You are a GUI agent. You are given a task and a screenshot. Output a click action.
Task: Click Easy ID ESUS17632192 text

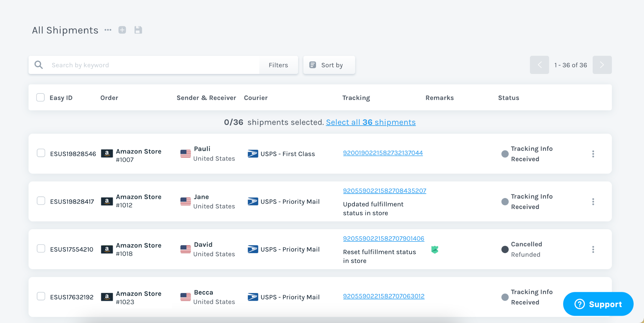[x=72, y=297]
